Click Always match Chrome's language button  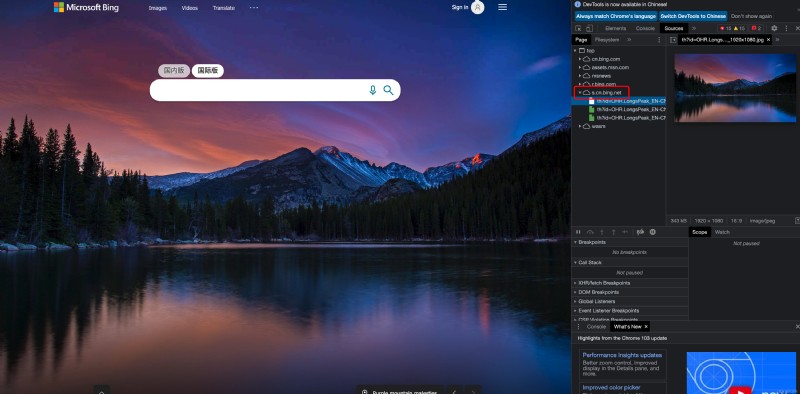(x=615, y=16)
